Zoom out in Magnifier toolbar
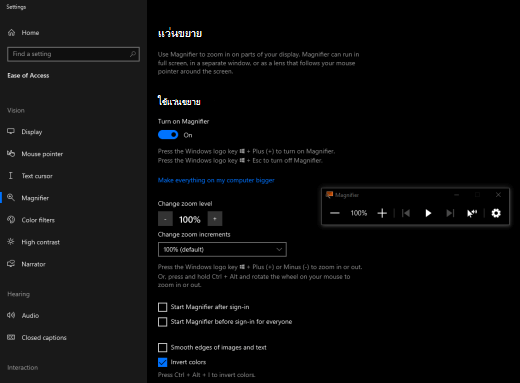This screenshot has width=520, height=383. pos(335,213)
